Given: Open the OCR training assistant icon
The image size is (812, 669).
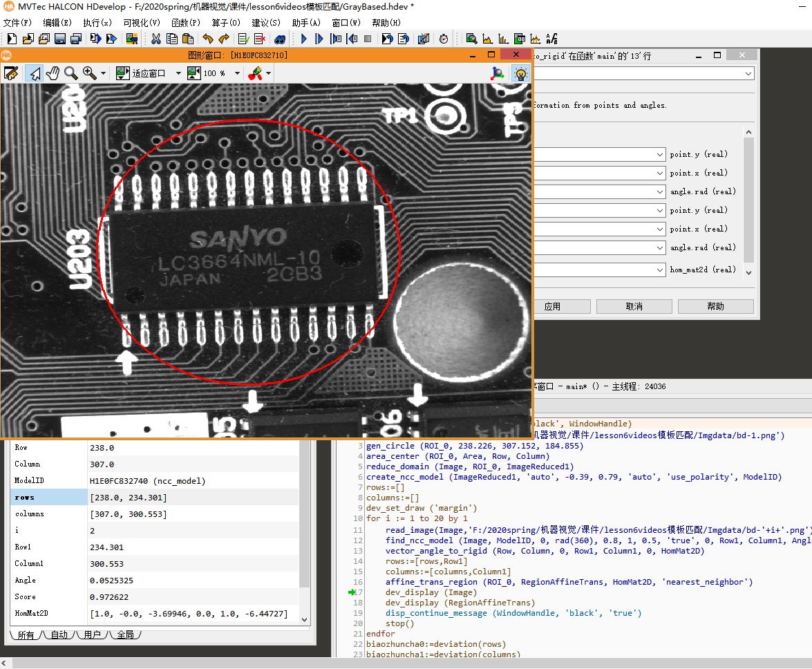Looking at the screenshot, I should coord(552,39).
